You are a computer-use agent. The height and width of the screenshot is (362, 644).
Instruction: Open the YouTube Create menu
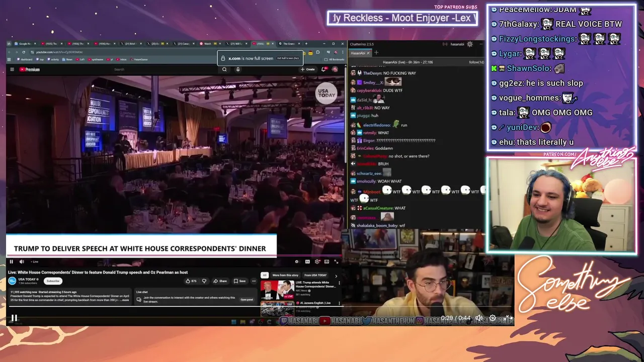pyautogui.click(x=308, y=69)
